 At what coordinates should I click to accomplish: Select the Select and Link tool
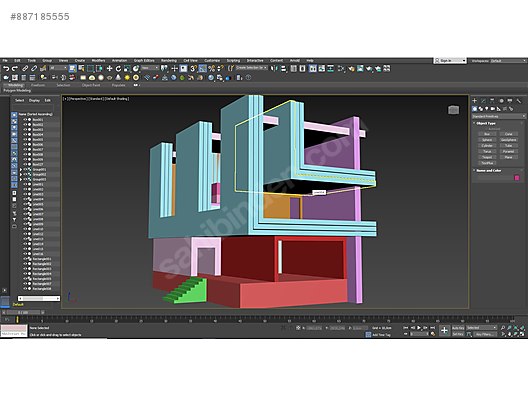25,69
